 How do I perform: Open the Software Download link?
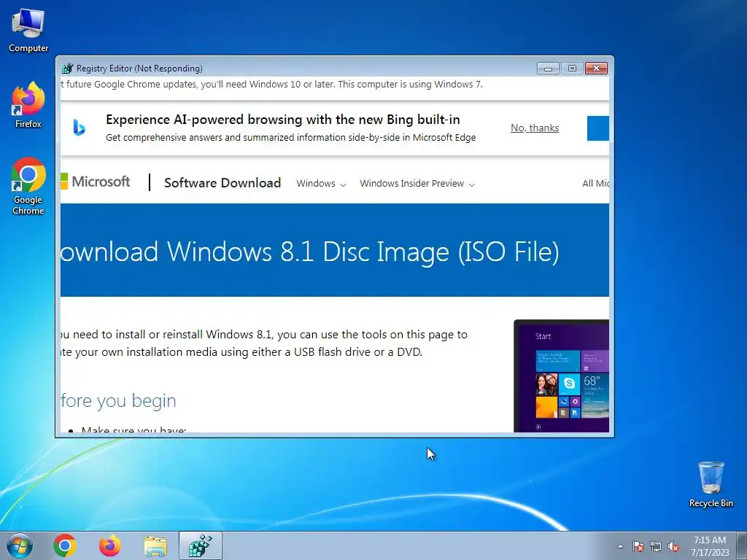pos(222,183)
